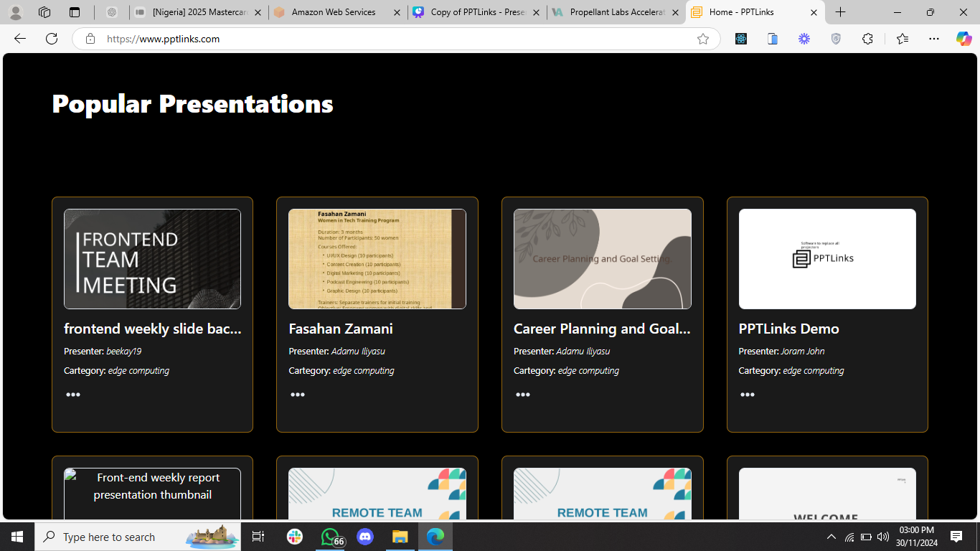
Task: Click the address bar showing www.pptlinks.com
Action: coord(395,39)
